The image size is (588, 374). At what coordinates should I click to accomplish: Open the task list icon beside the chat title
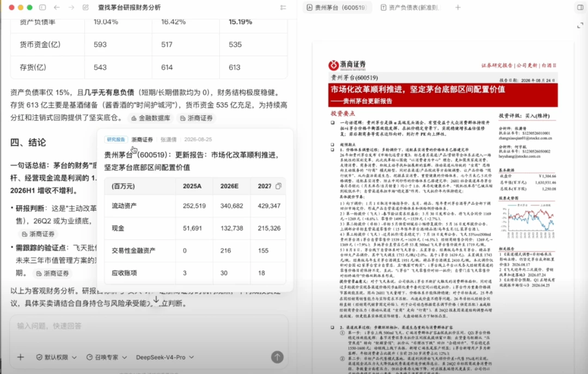point(283,8)
